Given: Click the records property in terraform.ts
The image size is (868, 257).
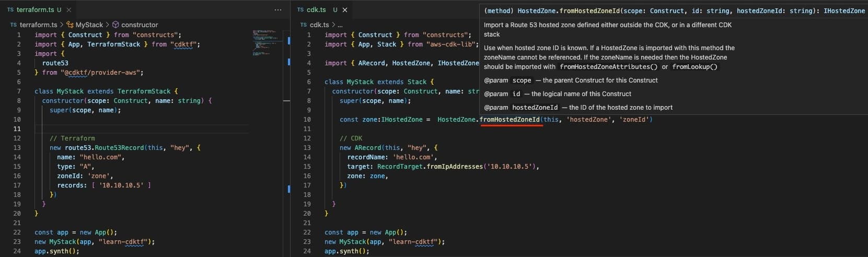Looking at the screenshot, I should point(71,185).
